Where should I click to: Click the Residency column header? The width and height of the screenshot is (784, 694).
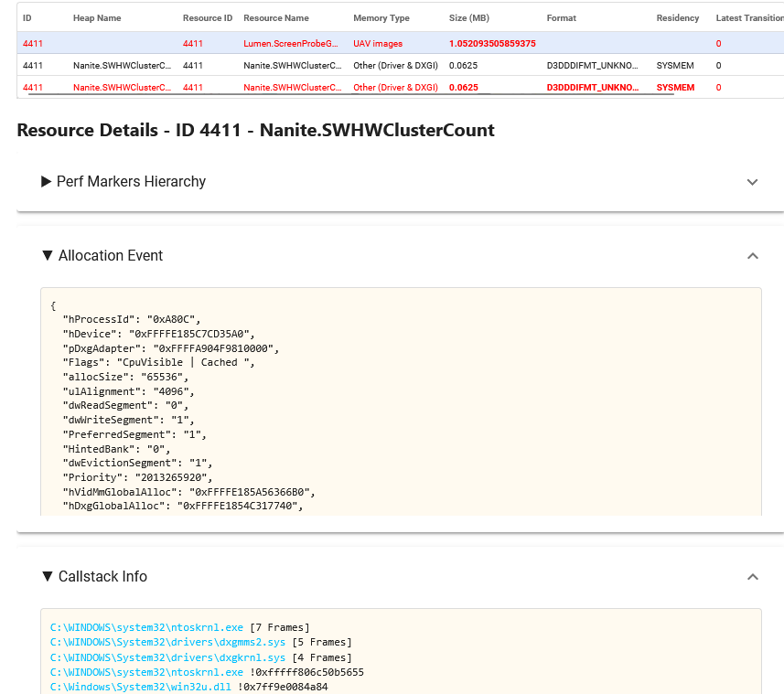(677, 18)
